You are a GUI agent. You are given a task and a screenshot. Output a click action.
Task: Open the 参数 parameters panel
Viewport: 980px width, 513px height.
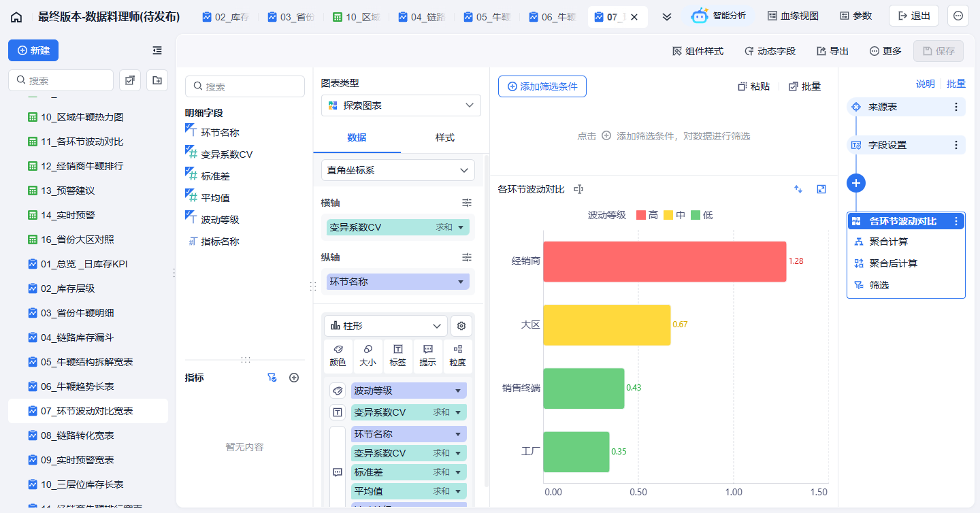pyautogui.click(x=855, y=16)
